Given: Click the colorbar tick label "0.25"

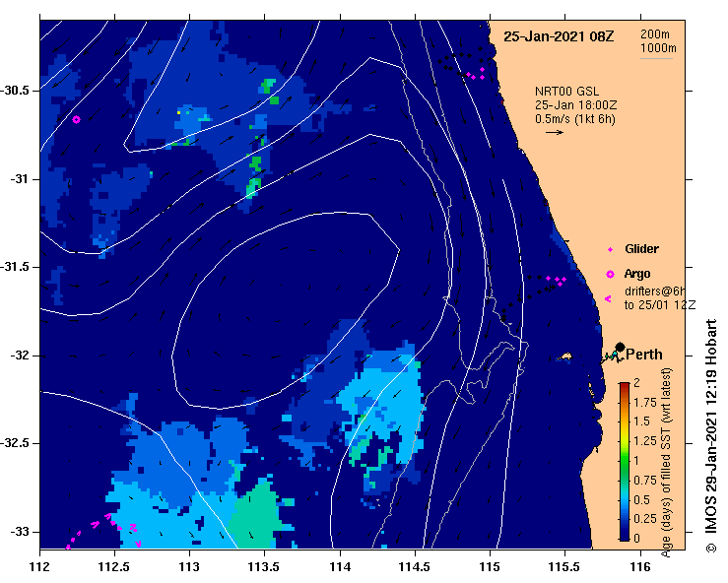Looking at the screenshot, I should pyautogui.click(x=644, y=519).
